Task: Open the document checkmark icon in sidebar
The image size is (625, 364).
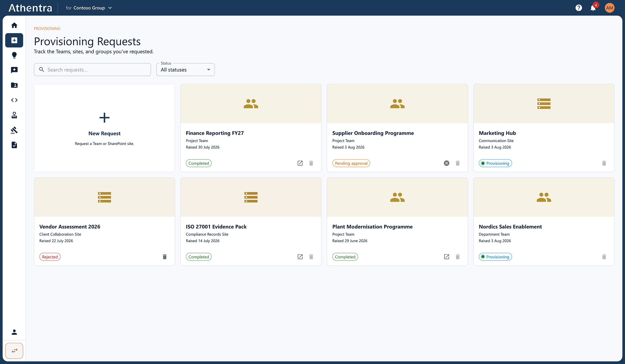Action: point(14,145)
